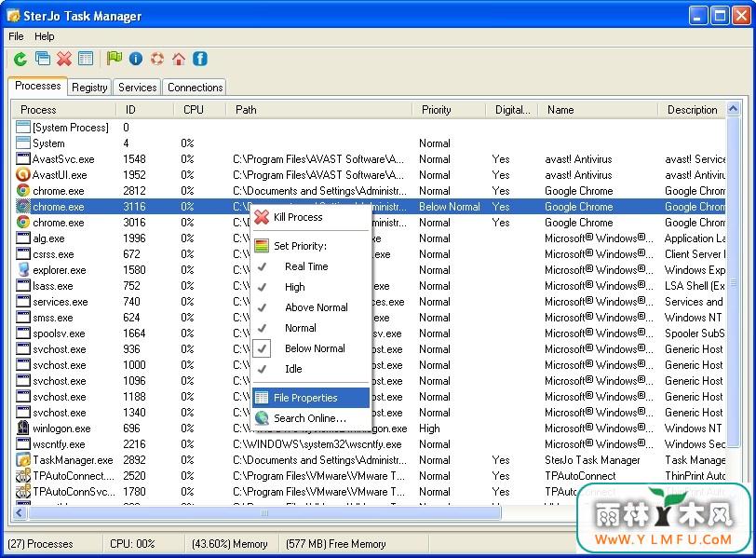The image size is (756, 558).
Task: Sort by the ID column header
Action: 144,110
